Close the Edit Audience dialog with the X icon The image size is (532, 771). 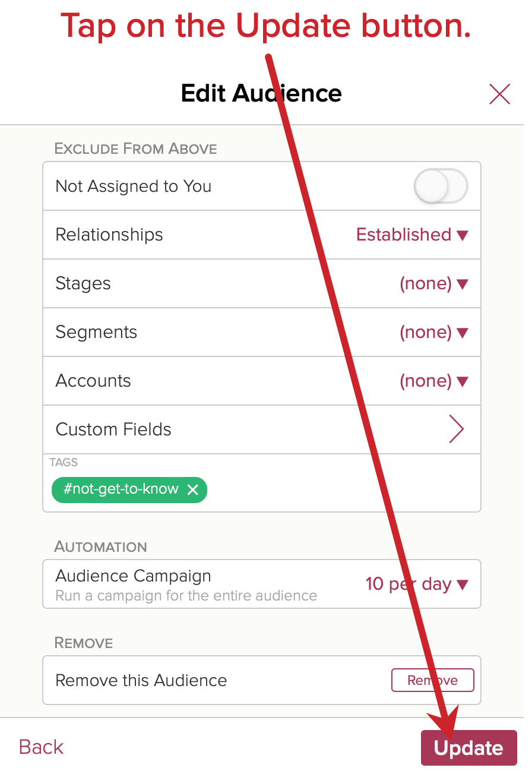pos(499,94)
